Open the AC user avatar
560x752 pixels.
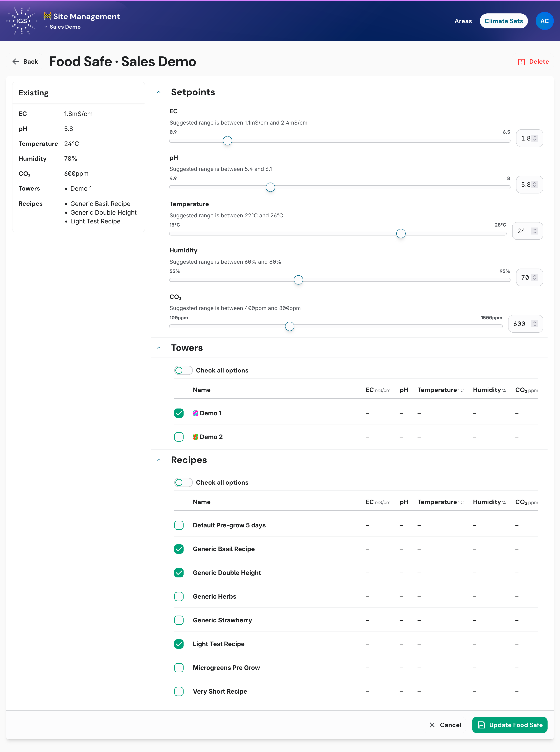(x=544, y=21)
